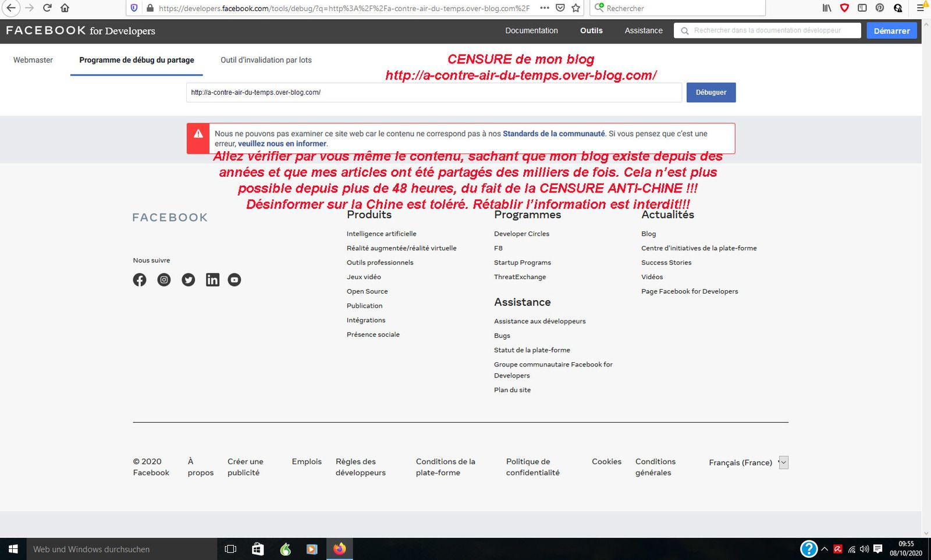Open the Firefox library icon
The height and width of the screenshot is (560, 931).
[x=827, y=8]
